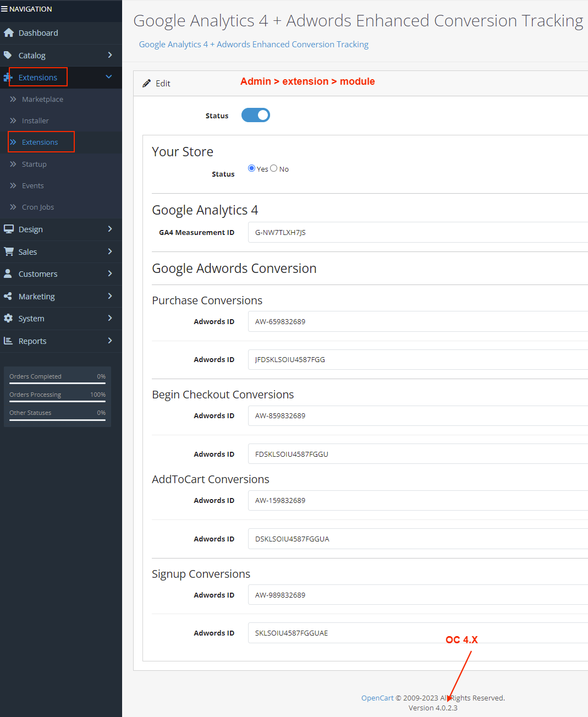Image resolution: width=588 pixels, height=717 pixels.
Task: Expand the Marketing menu chevron
Action: (110, 296)
